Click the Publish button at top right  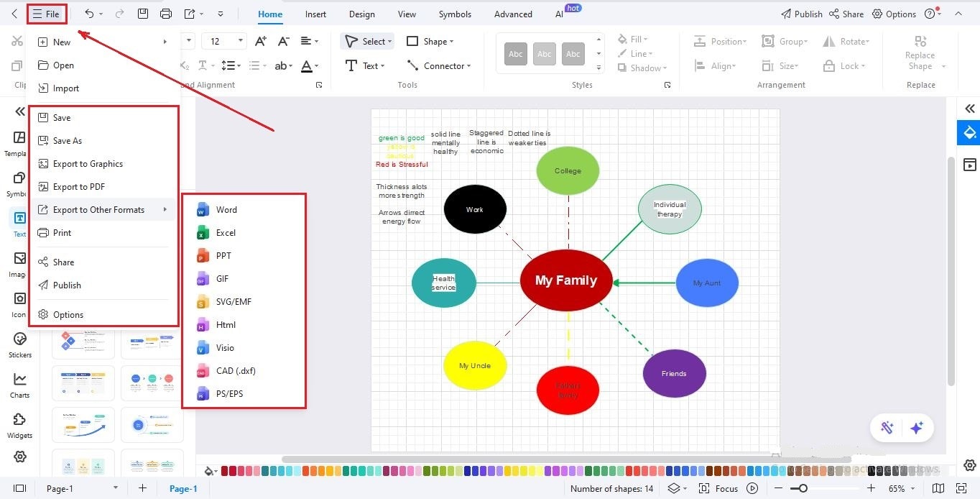(801, 14)
